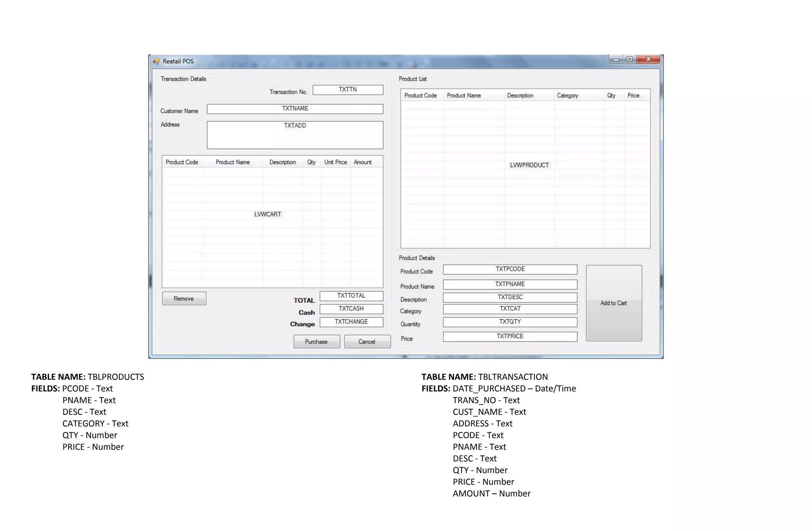Click the Price field in Product Details
Screen dimensions: 812x531
click(x=510, y=336)
